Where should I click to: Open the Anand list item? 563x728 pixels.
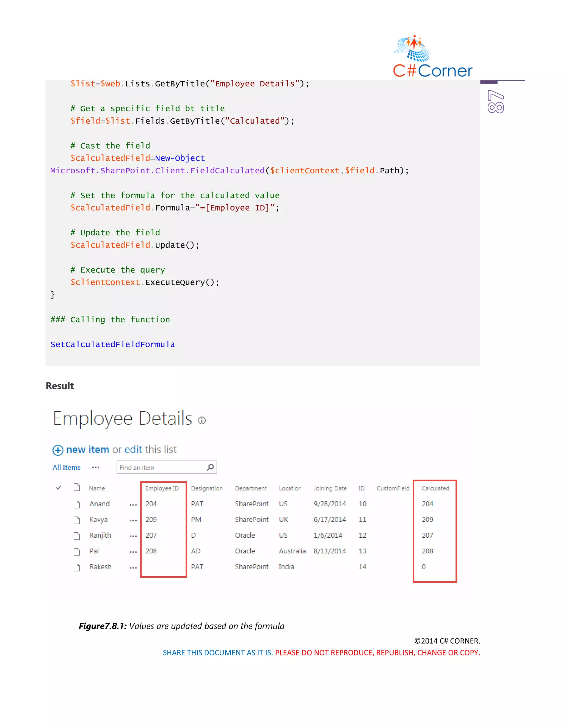(100, 504)
